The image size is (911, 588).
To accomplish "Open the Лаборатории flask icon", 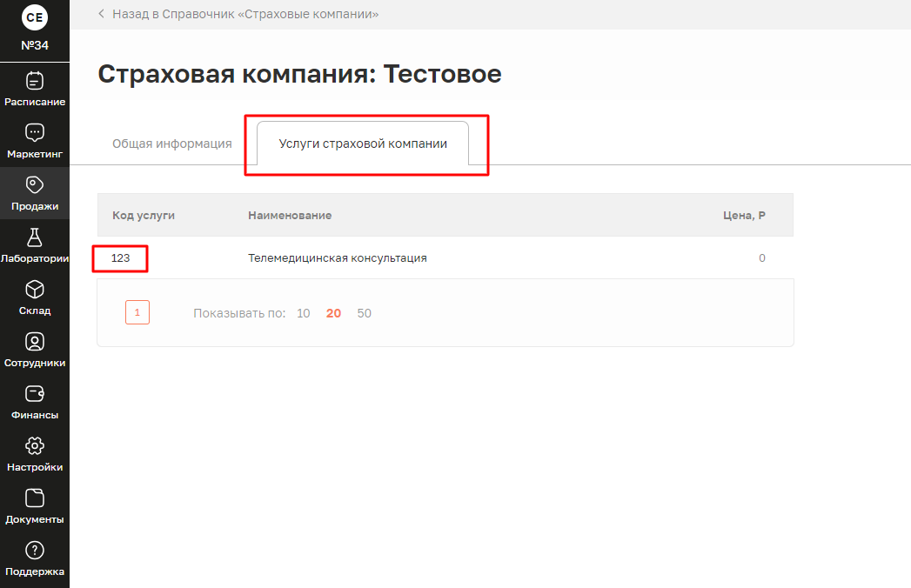I will click(x=34, y=237).
